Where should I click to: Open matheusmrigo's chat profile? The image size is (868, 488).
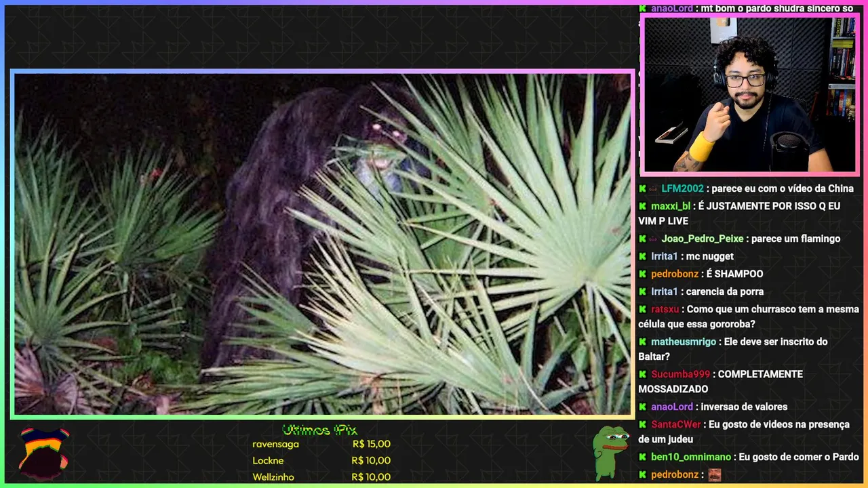coord(684,342)
